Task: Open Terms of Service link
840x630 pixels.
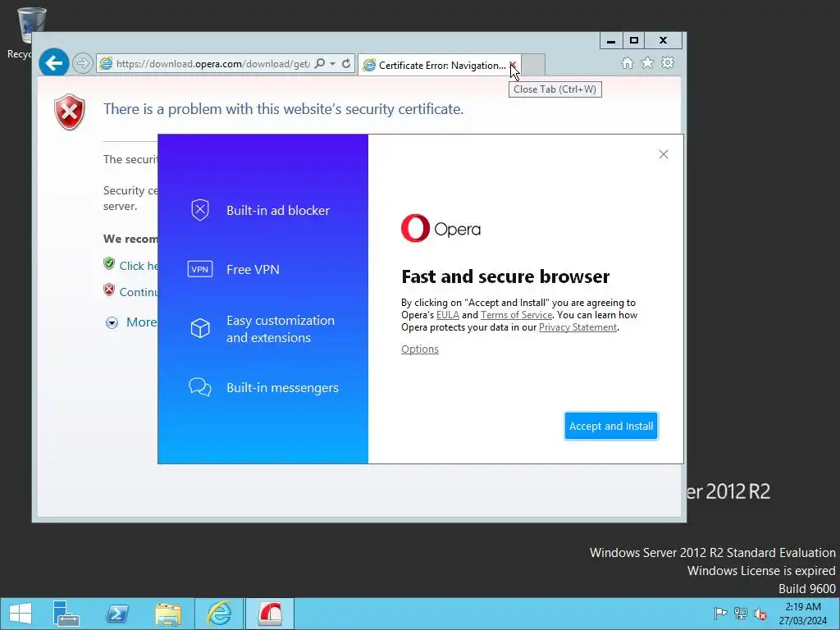Action: click(x=516, y=315)
